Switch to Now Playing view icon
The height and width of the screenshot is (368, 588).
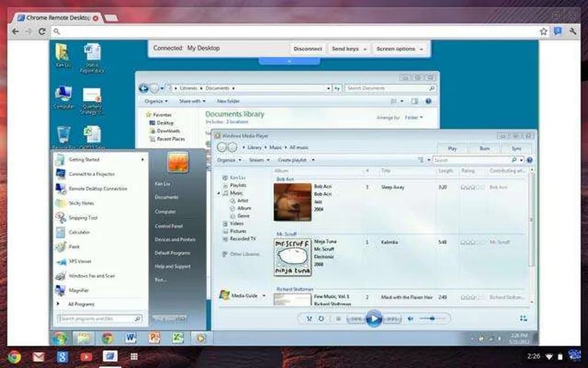tap(523, 319)
